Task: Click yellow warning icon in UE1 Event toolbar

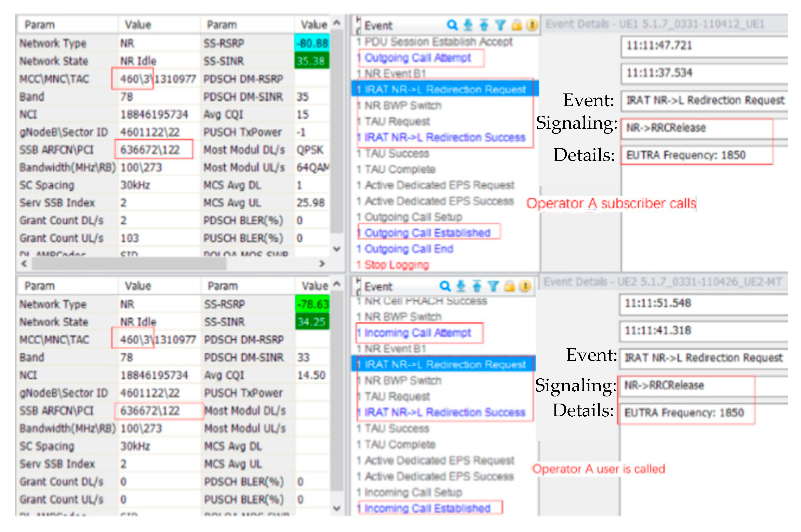Action: (531, 25)
